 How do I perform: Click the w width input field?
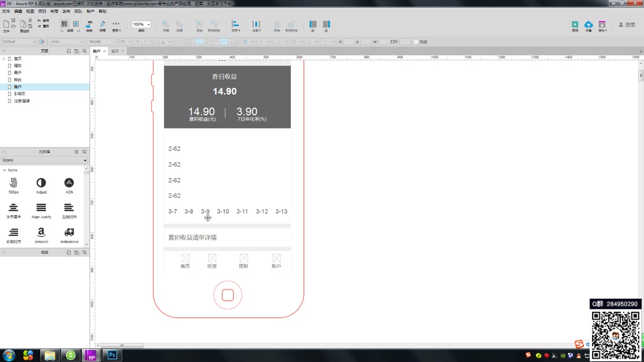[x=383, y=42]
